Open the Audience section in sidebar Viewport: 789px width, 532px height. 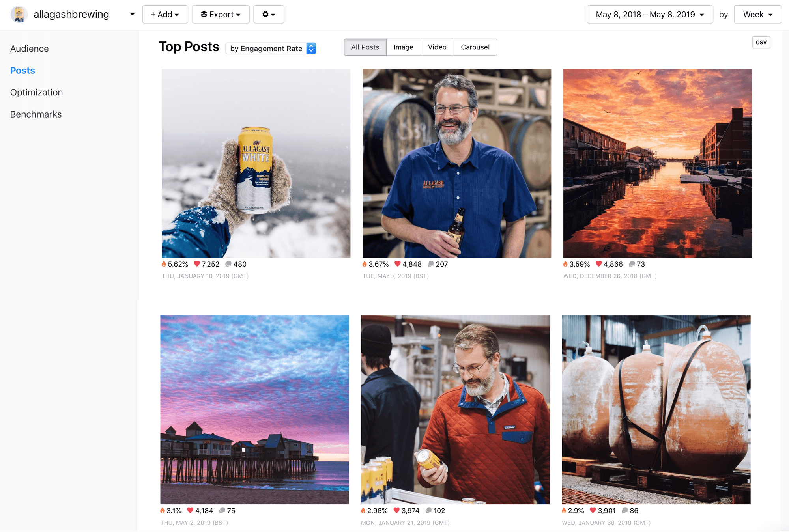point(29,49)
